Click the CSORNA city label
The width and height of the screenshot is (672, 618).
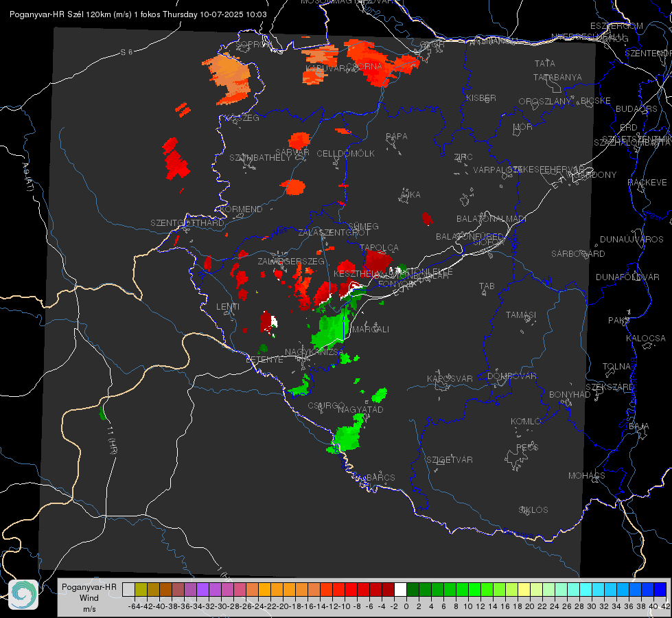(364, 67)
